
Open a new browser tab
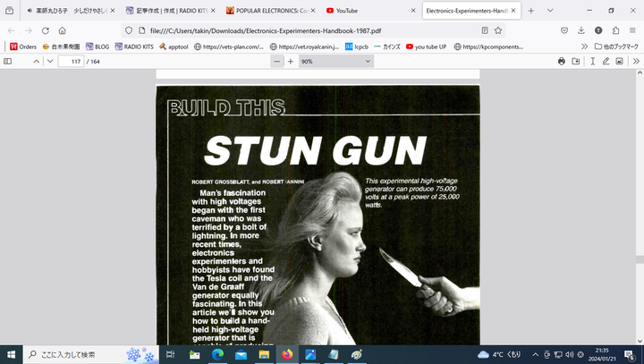[x=531, y=11]
